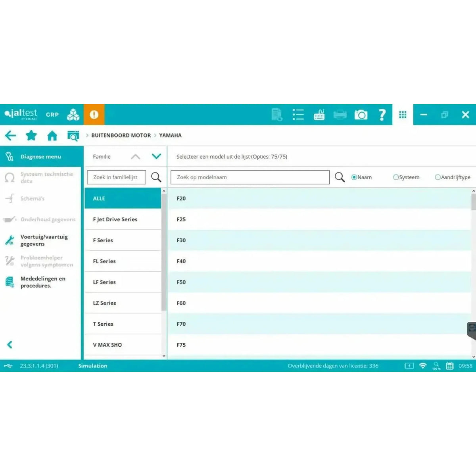This screenshot has height=476, width=476.
Task: Go to home screen icon
Action: [52, 136]
